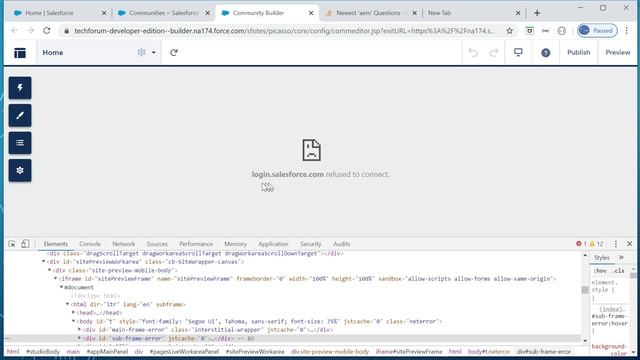Open the DevTools Performance tab
This screenshot has height=360, width=640.
(x=196, y=244)
